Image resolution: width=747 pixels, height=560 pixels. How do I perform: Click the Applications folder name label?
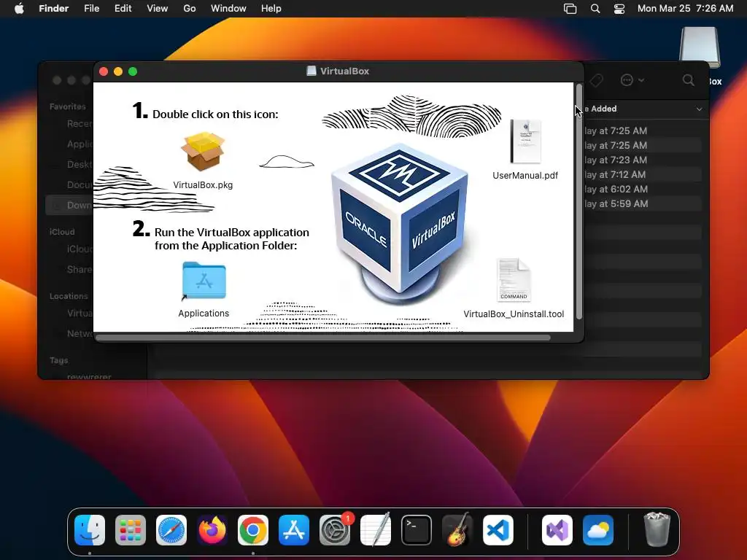click(204, 314)
